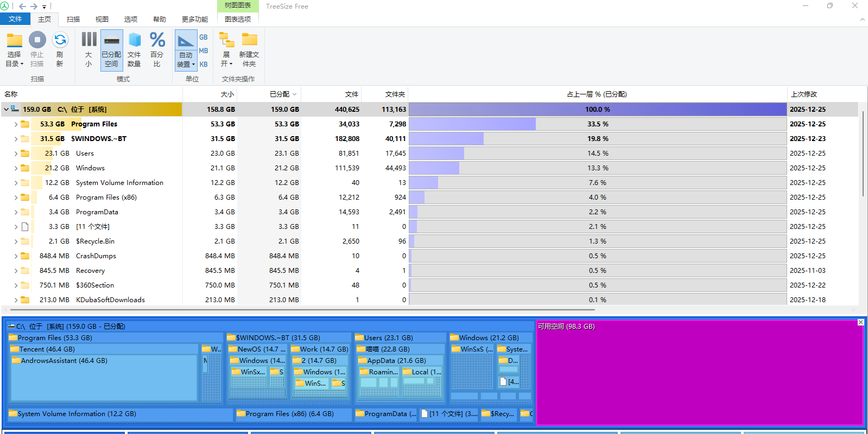Screen dimensions: 868x434
Task: Click the 刷新 refresh icon
Action: pyautogui.click(x=60, y=40)
